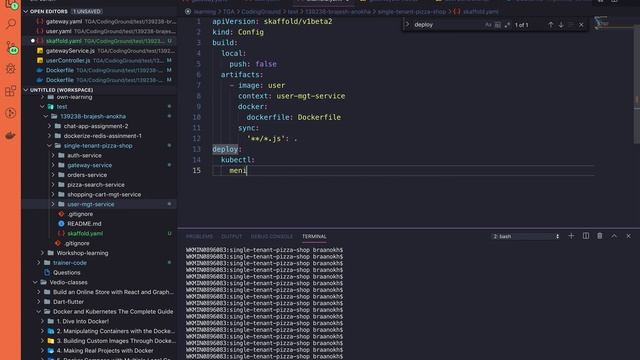Open Source Control view in activity bar
Viewport: 640px width, 360px height.
(x=11, y=47)
